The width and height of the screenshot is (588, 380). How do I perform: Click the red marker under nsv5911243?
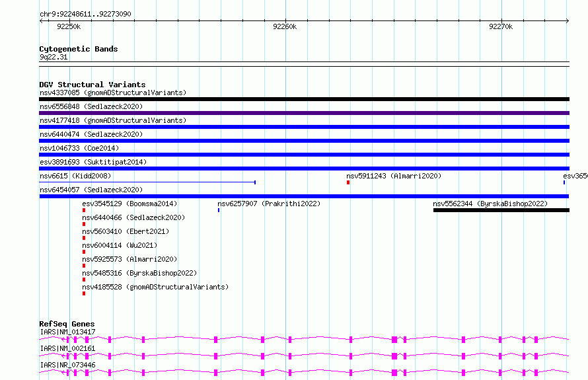[x=348, y=182]
